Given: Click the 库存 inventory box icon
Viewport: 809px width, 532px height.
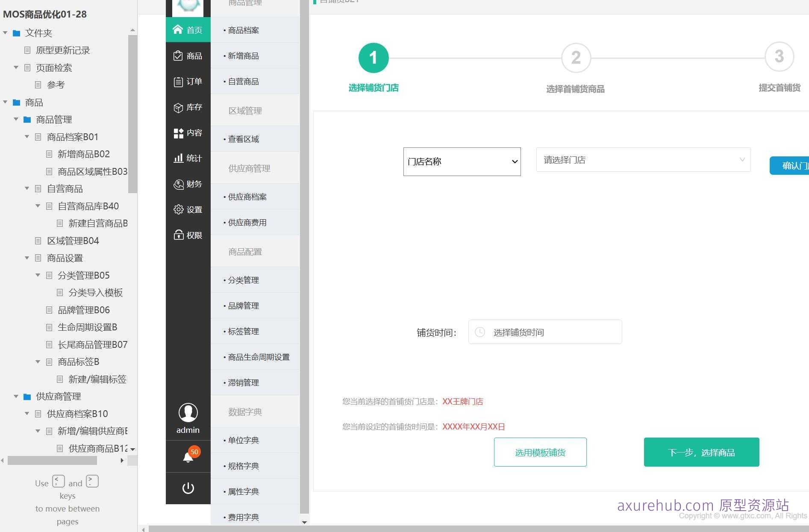Looking at the screenshot, I should (x=178, y=107).
